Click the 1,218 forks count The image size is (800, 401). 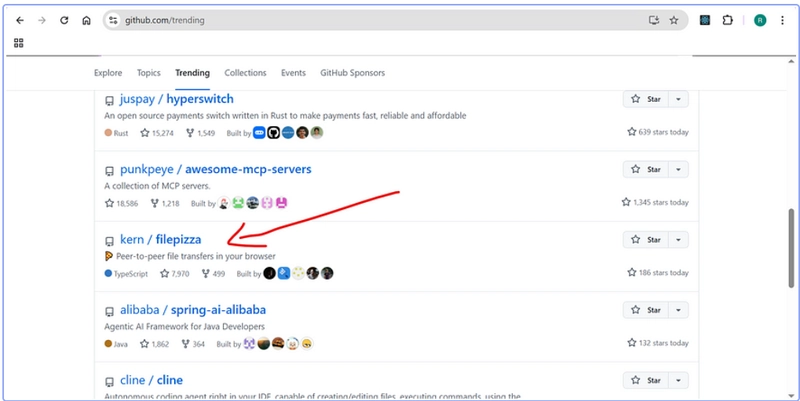click(165, 204)
